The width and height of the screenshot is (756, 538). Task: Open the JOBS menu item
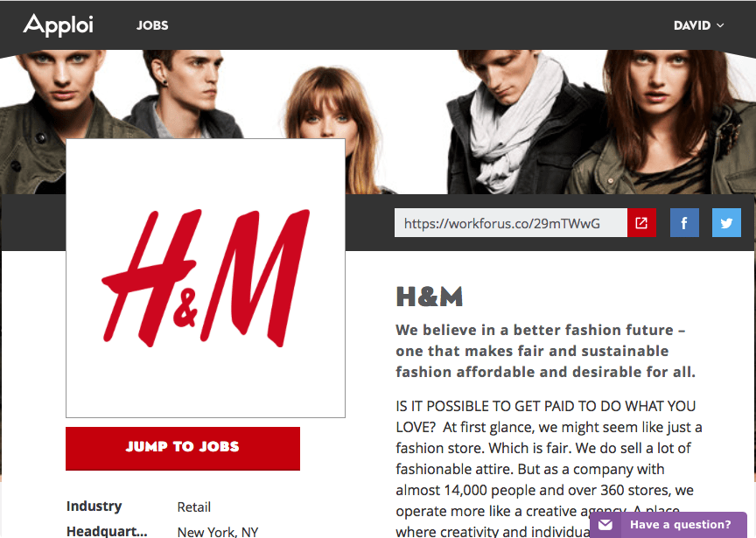(152, 25)
